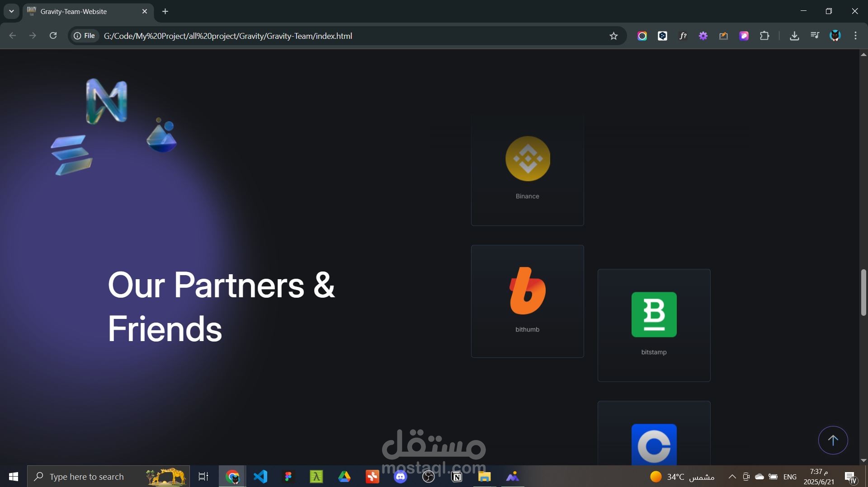Open Discord from the taskbar

point(401,477)
